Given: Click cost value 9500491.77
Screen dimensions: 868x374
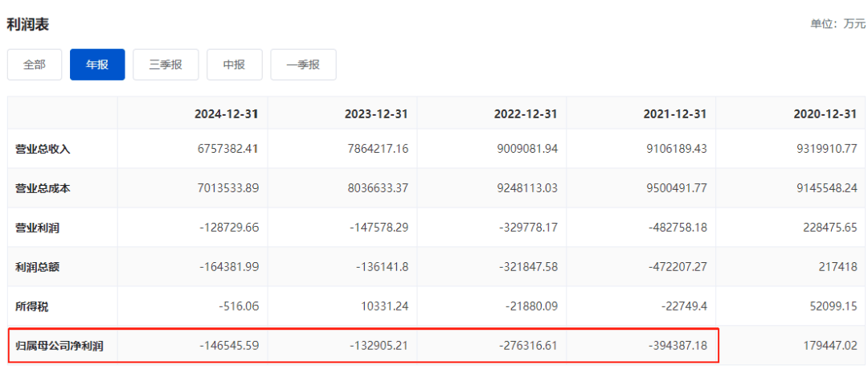Looking at the screenshot, I should 677,188.
